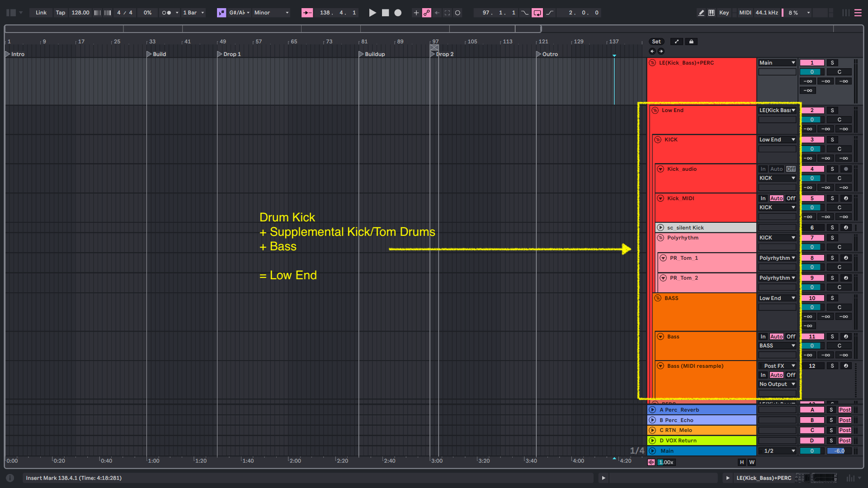Open Key Map Mode

[724, 13]
